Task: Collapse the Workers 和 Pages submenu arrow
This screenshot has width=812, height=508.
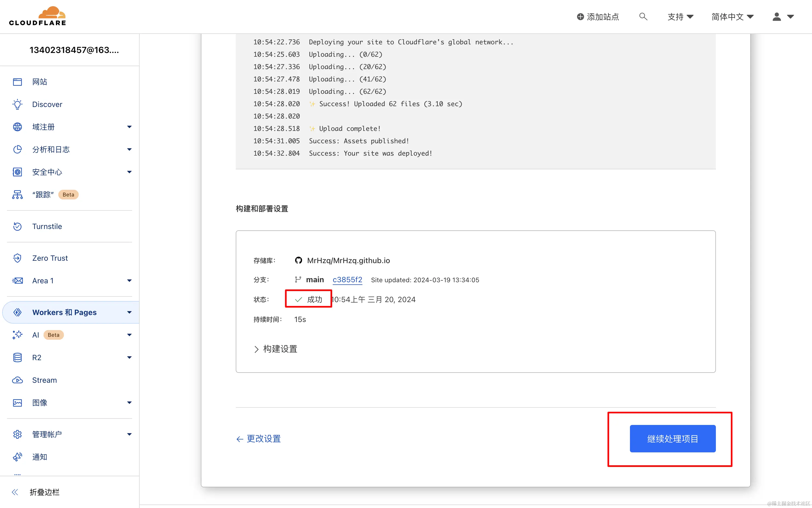Action: (129, 312)
